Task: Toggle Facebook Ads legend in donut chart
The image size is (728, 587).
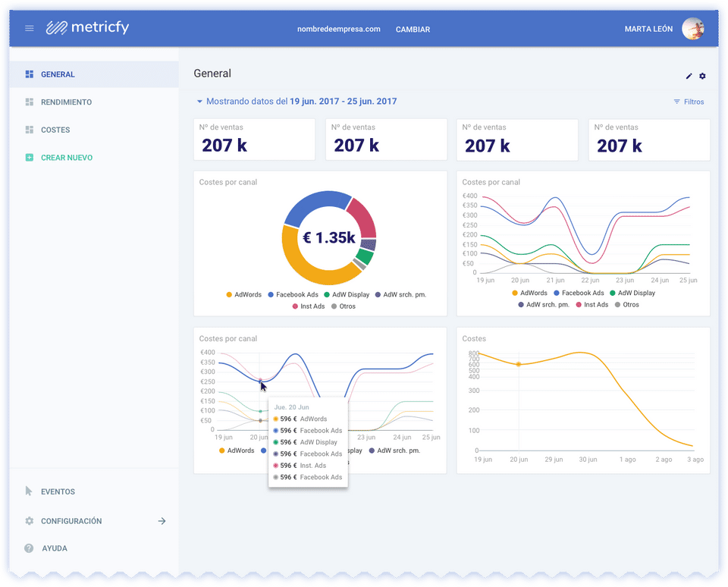Action: (x=293, y=295)
